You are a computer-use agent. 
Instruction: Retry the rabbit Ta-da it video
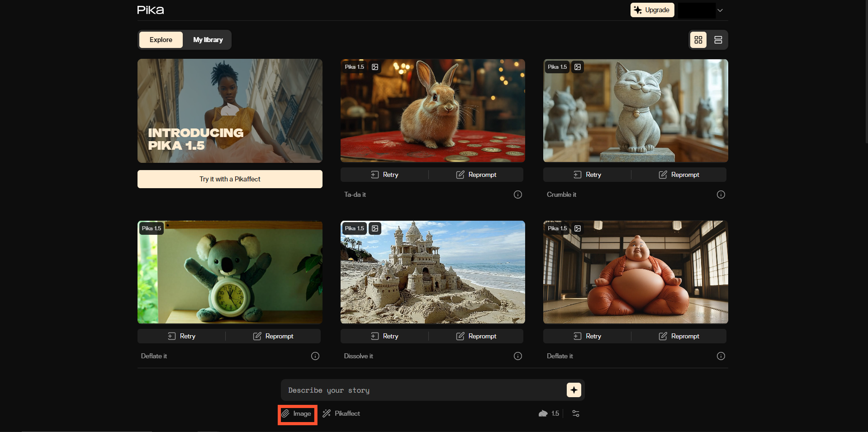pos(384,175)
